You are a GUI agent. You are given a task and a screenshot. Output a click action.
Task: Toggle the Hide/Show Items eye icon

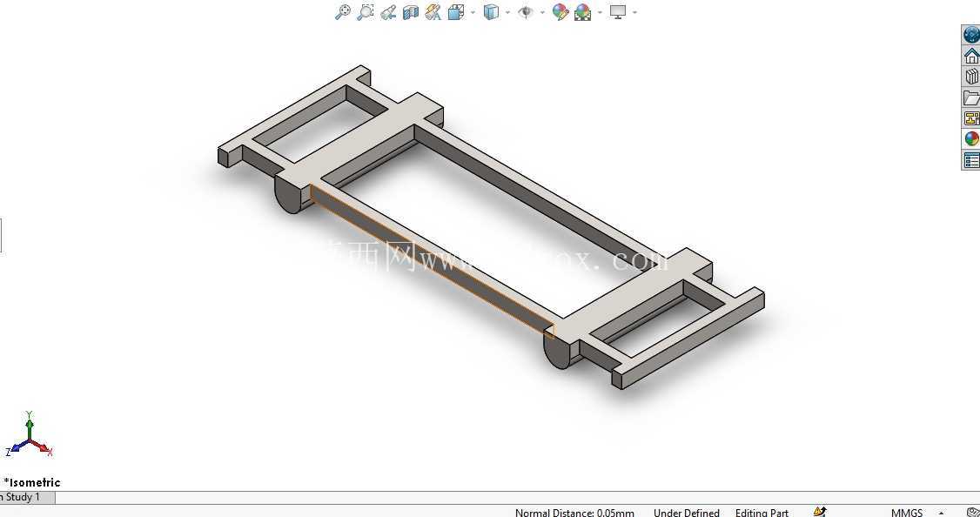click(527, 12)
